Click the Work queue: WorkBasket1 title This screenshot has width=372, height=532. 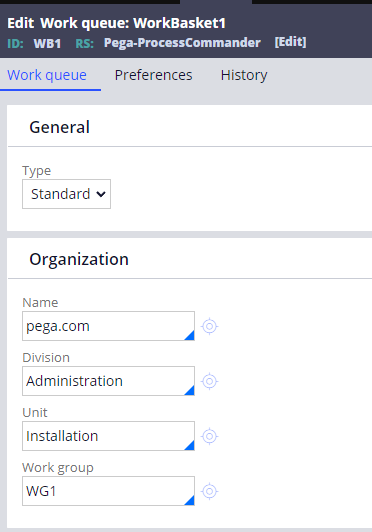click(x=133, y=23)
